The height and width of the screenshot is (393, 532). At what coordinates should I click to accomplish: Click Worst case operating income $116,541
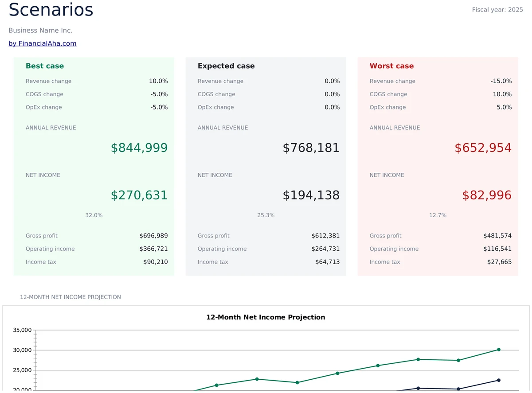[x=497, y=249]
